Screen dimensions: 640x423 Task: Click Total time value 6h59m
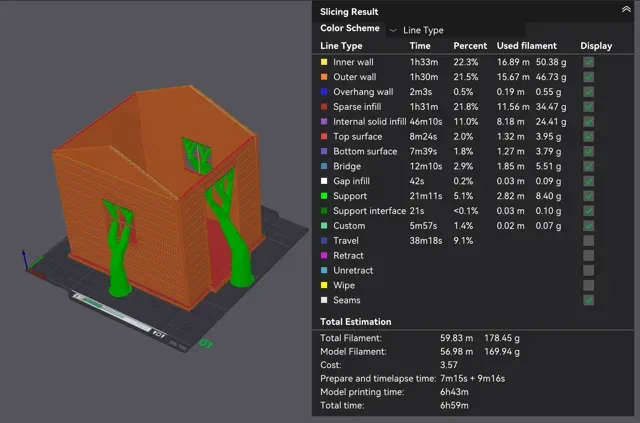click(454, 405)
